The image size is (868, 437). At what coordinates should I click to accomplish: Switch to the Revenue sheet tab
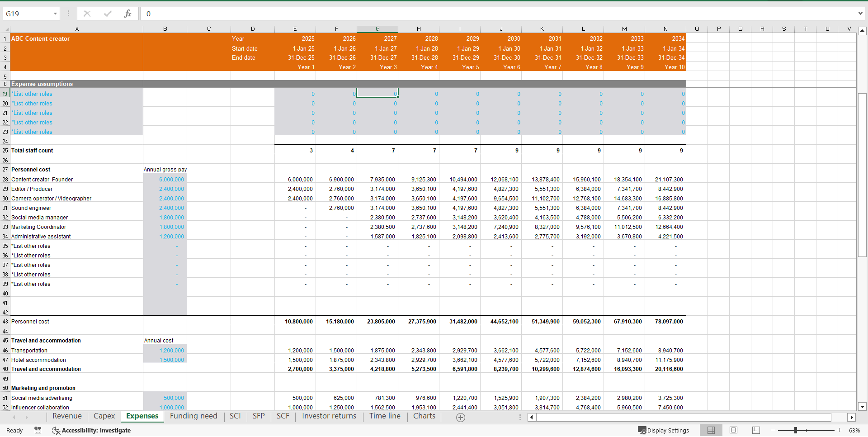67,416
